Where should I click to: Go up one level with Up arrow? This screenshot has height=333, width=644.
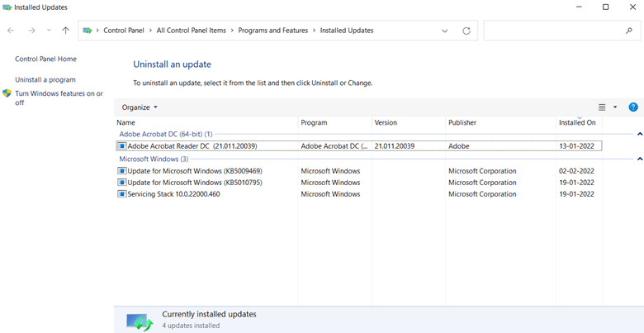coord(65,31)
